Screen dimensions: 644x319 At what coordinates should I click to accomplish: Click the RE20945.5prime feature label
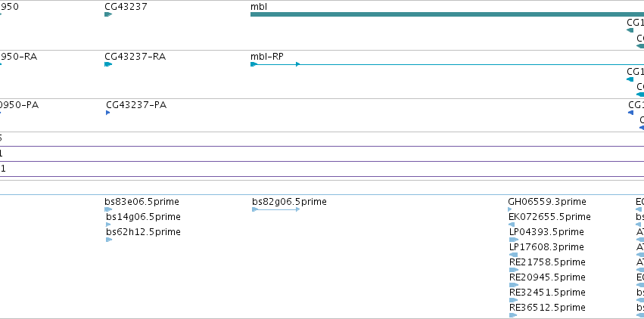click(547, 277)
